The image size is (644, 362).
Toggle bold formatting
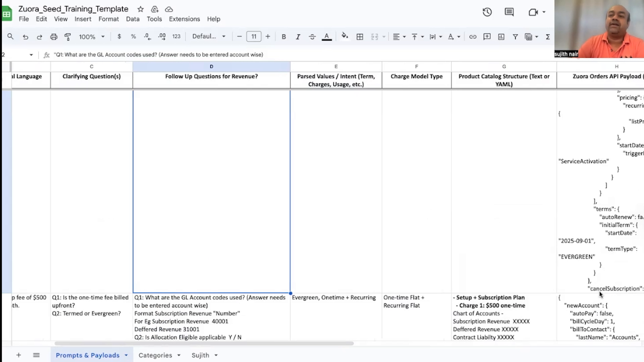click(283, 37)
